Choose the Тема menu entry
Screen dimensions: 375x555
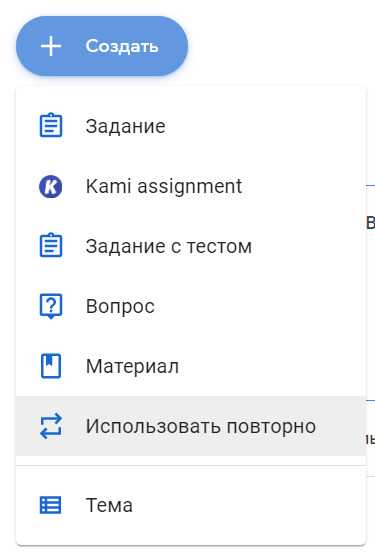coord(191,505)
